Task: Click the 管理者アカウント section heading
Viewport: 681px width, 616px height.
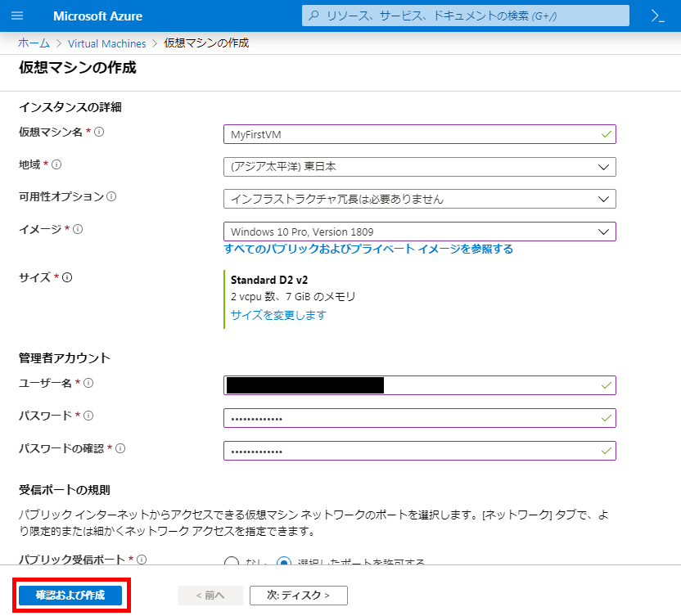Action: point(65,357)
